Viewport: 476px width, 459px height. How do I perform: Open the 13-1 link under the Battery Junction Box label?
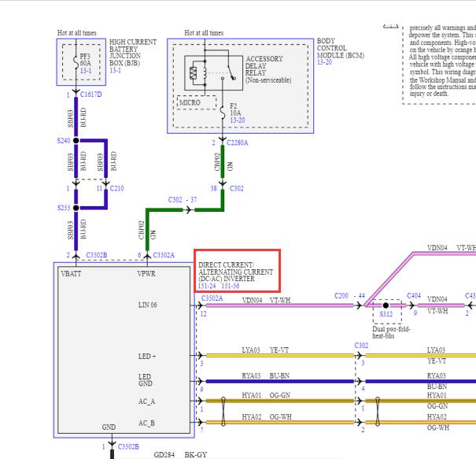pos(115,71)
